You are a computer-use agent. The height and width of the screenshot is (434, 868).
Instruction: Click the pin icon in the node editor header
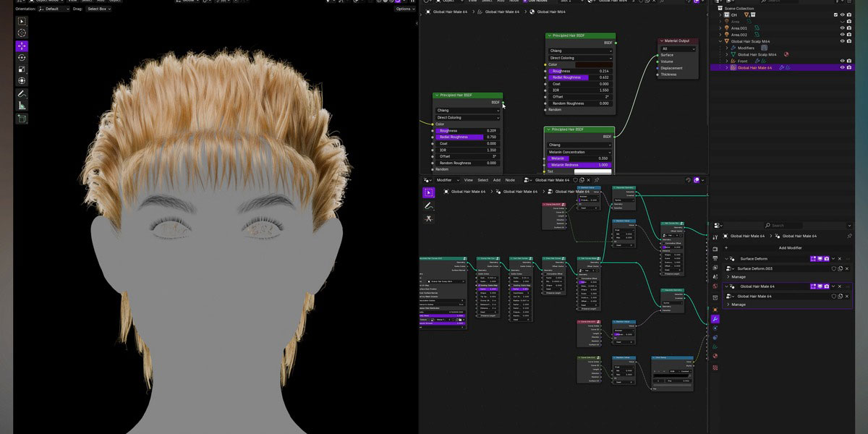point(597,180)
